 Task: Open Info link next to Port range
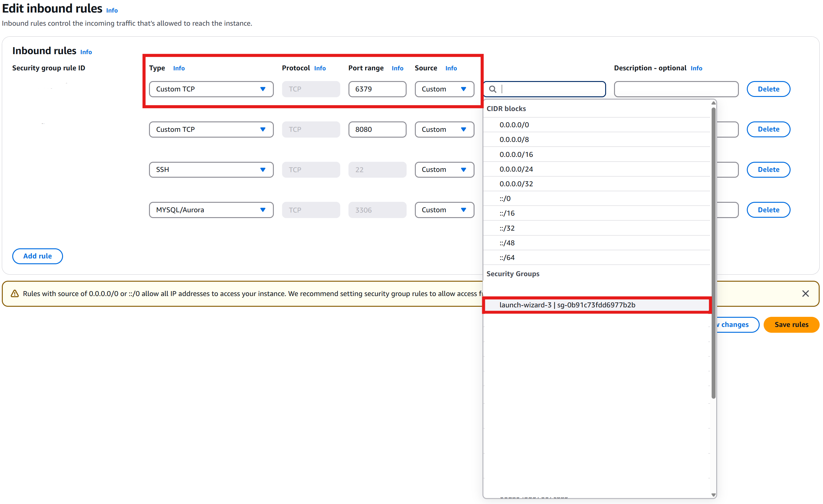pos(397,69)
